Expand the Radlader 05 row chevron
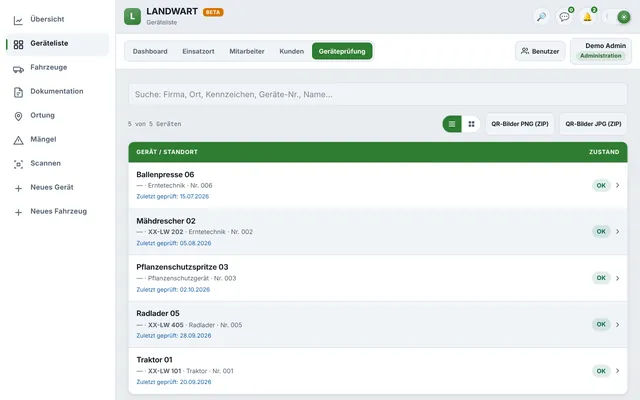Image resolution: width=640 pixels, height=400 pixels. pos(618,324)
